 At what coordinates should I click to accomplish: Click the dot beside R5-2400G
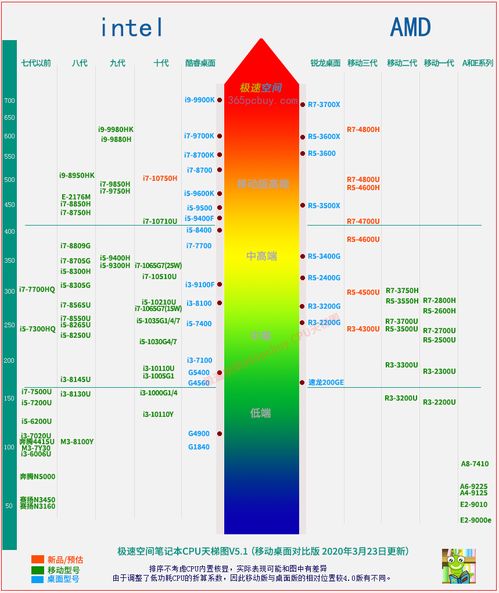[302, 278]
